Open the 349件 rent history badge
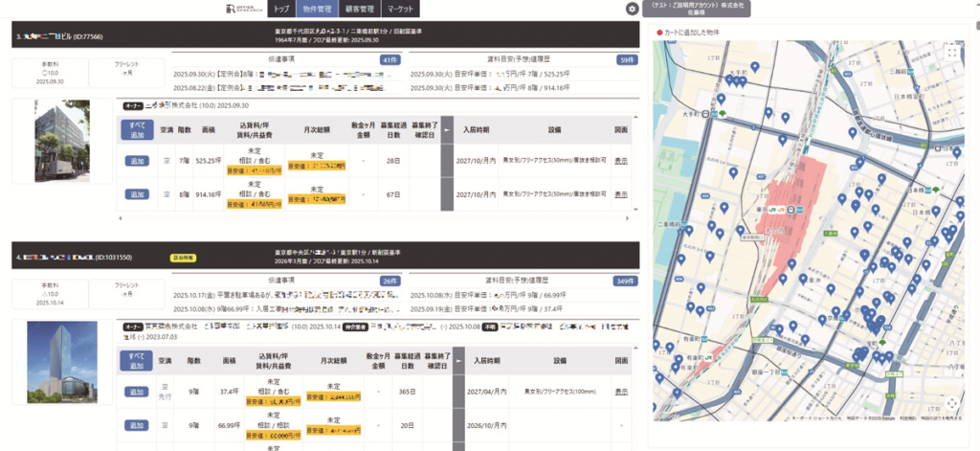Screen dimensions: 980x451 pyautogui.click(x=626, y=282)
